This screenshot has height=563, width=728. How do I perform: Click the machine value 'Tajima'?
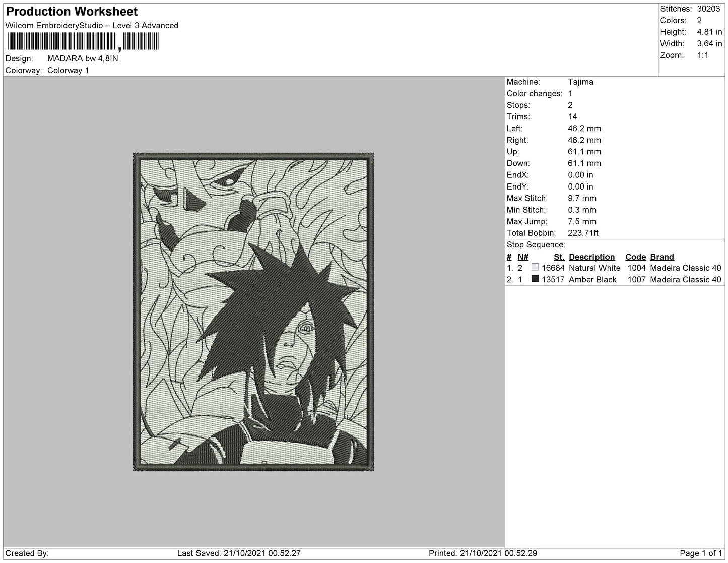[580, 82]
